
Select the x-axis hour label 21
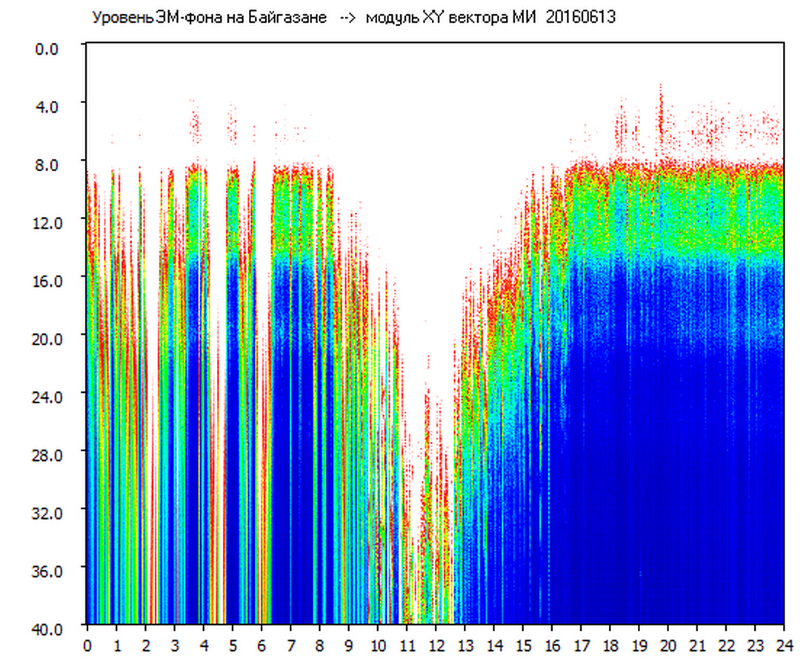697,645
